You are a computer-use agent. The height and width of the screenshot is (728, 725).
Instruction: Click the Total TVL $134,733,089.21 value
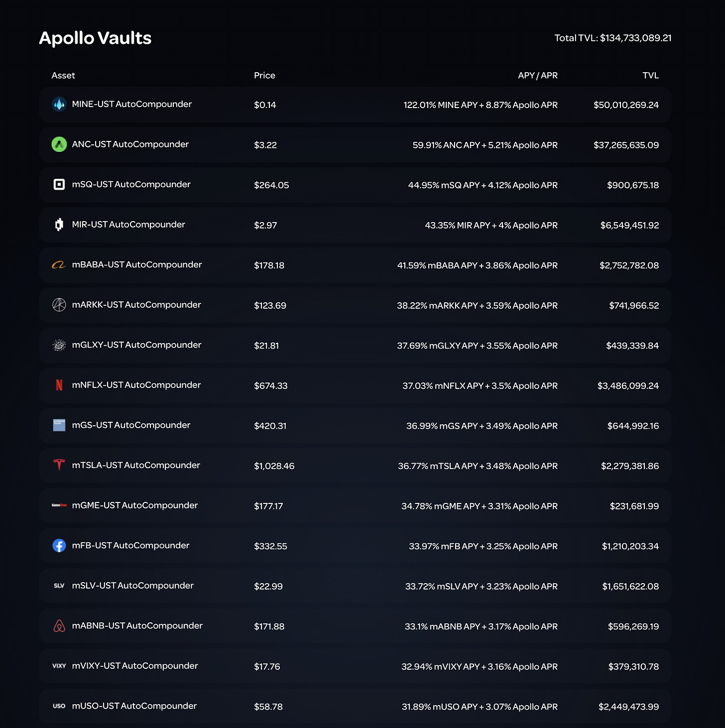click(x=635, y=38)
